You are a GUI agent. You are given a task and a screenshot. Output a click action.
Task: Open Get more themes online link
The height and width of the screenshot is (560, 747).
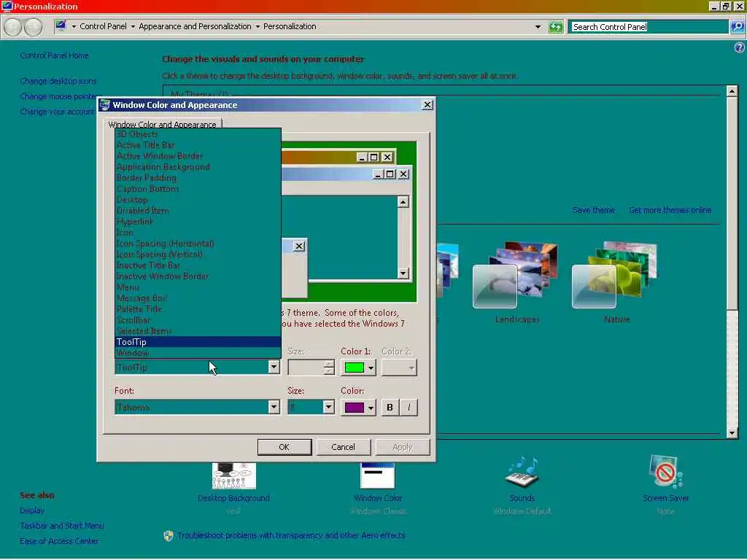tap(670, 211)
